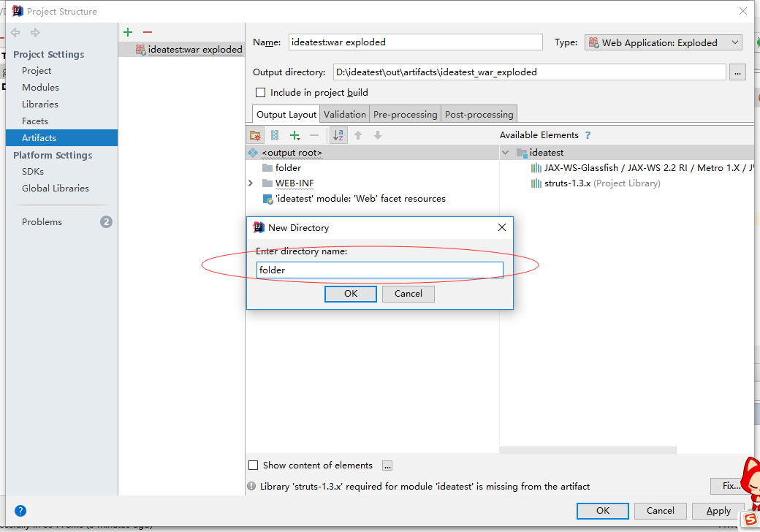Expand the WEB-INF tree node
The image size is (760, 532).
[x=251, y=183]
